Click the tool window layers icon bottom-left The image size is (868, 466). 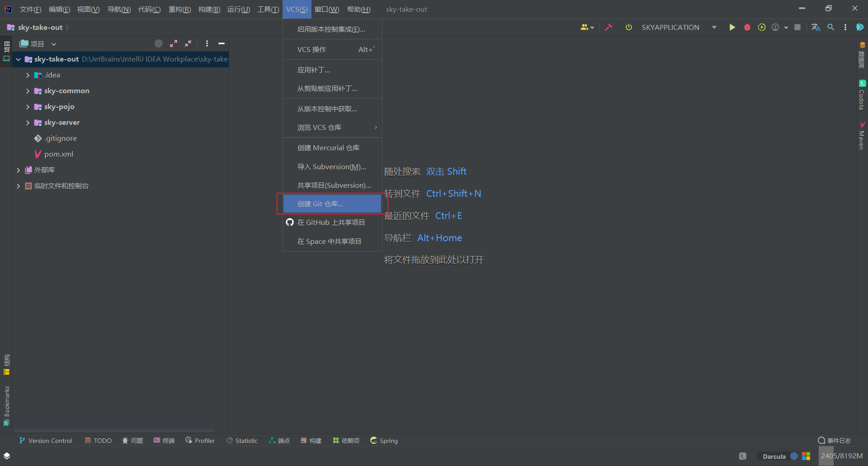tap(7, 456)
